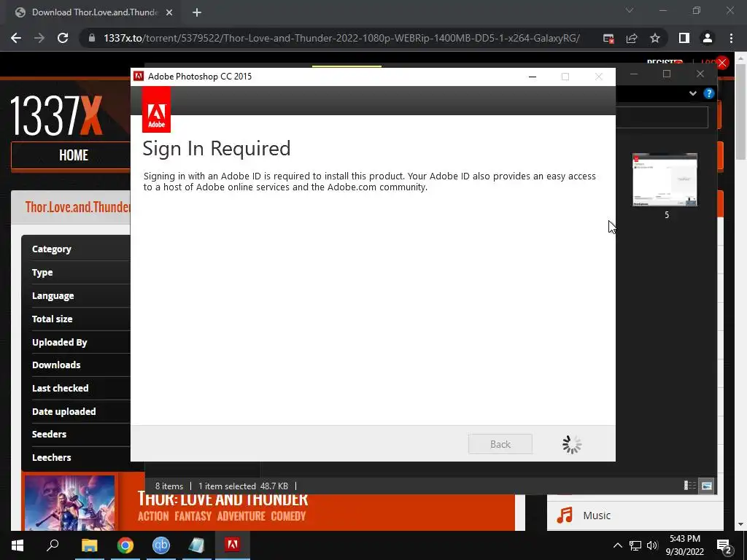Click the red close ad button
The image size is (747, 560).
click(x=722, y=63)
